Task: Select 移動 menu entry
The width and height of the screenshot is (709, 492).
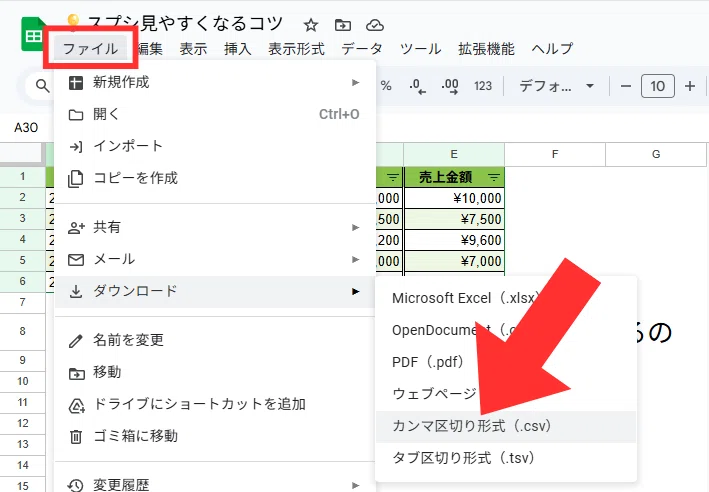Action: [x=215, y=372]
